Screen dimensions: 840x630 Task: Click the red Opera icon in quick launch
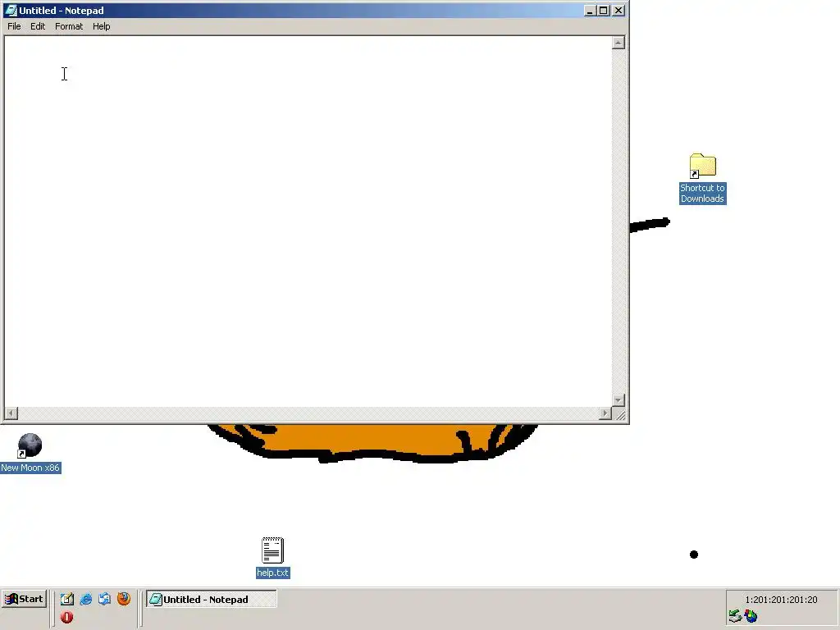pos(67,617)
